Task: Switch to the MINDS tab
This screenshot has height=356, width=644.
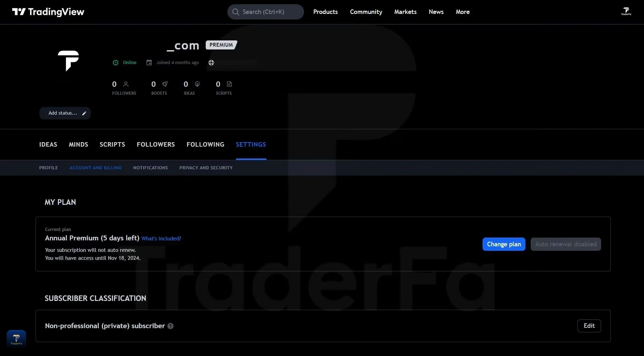Action: [x=78, y=145]
